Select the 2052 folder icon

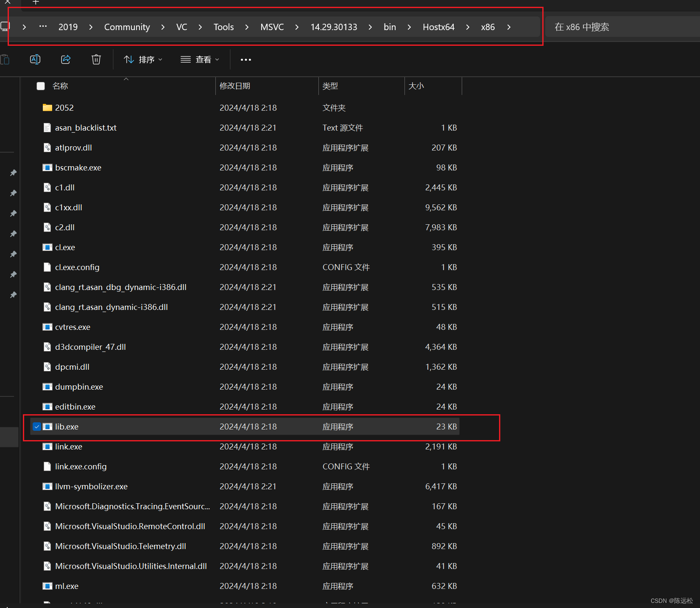(x=47, y=108)
